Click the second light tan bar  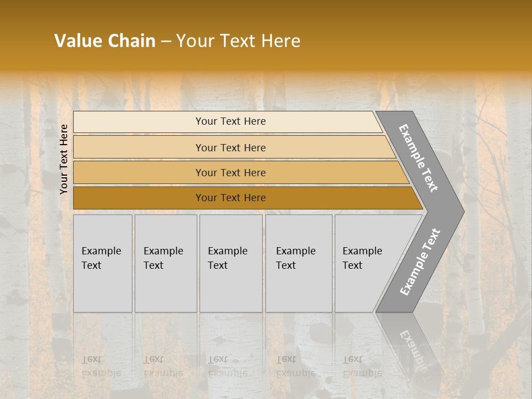pos(230,147)
